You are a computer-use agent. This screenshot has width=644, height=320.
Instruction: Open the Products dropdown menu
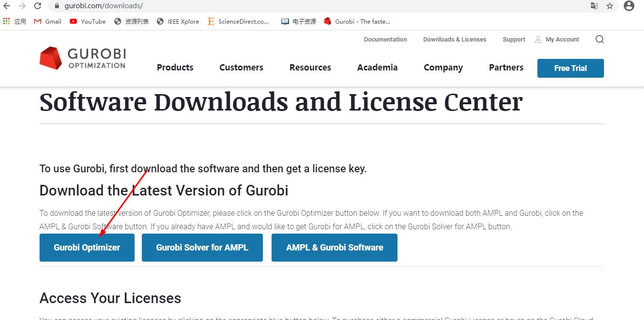175,68
